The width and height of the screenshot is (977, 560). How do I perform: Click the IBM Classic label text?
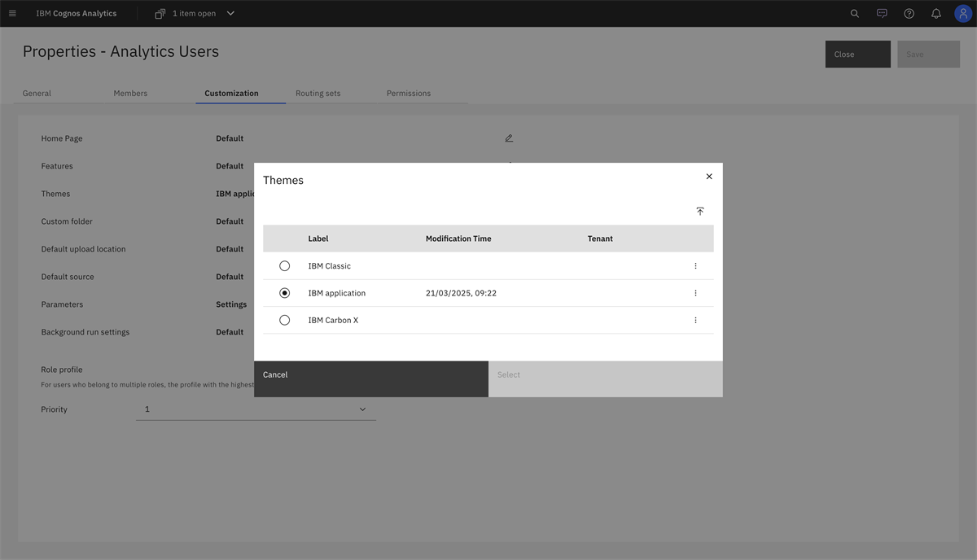(x=330, y=266)
